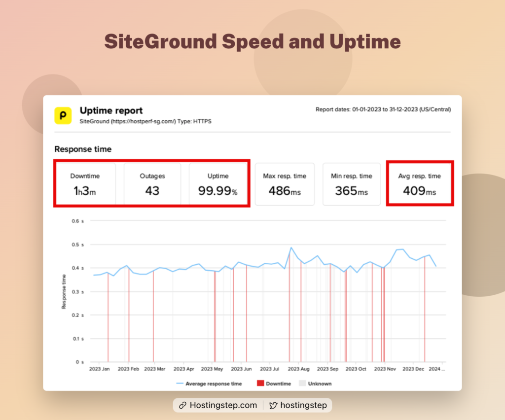This screenshot has height=420, width=505.
Task: Click the 2023 Aug axis label
Action: click(298, 369)
